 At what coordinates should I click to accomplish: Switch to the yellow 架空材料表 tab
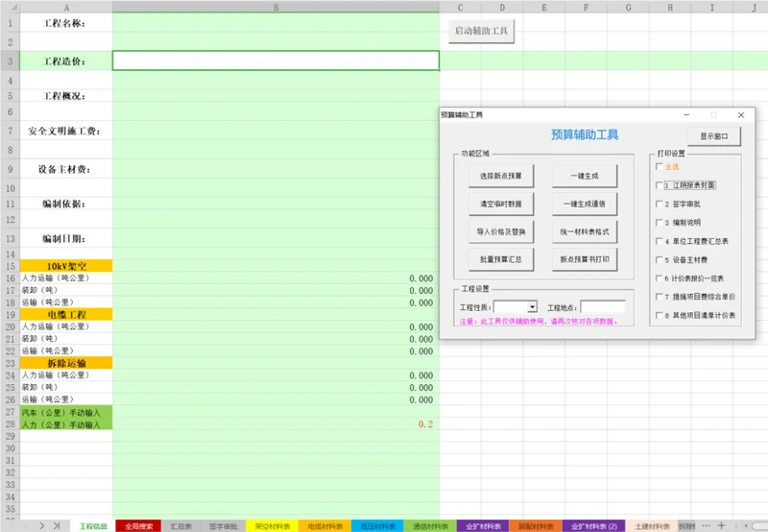(273, 526)
